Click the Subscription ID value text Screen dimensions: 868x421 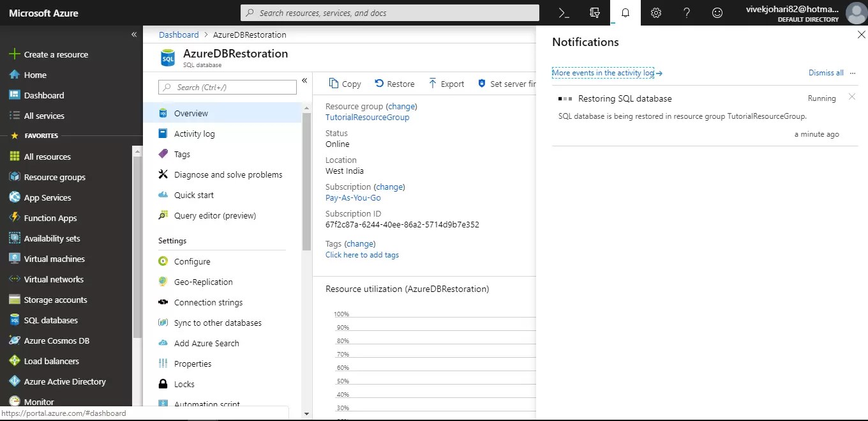coord(402,224)
